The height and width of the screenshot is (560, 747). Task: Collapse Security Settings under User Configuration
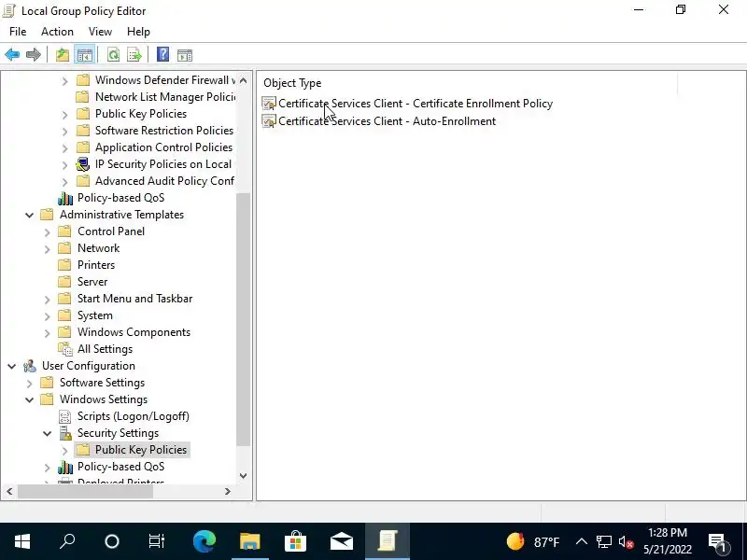[48, 433]
